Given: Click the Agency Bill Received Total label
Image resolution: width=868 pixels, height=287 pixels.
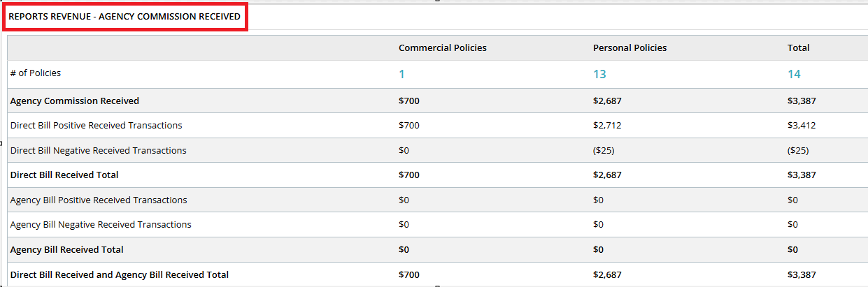Looking at the screenshot, I should coord(67,250).
